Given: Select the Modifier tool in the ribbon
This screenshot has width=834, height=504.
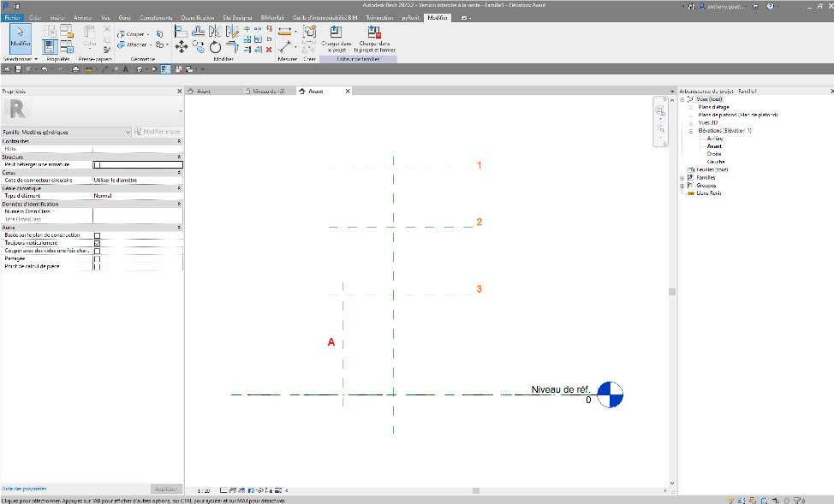Looking at the screenshot, I should (19, 38).
